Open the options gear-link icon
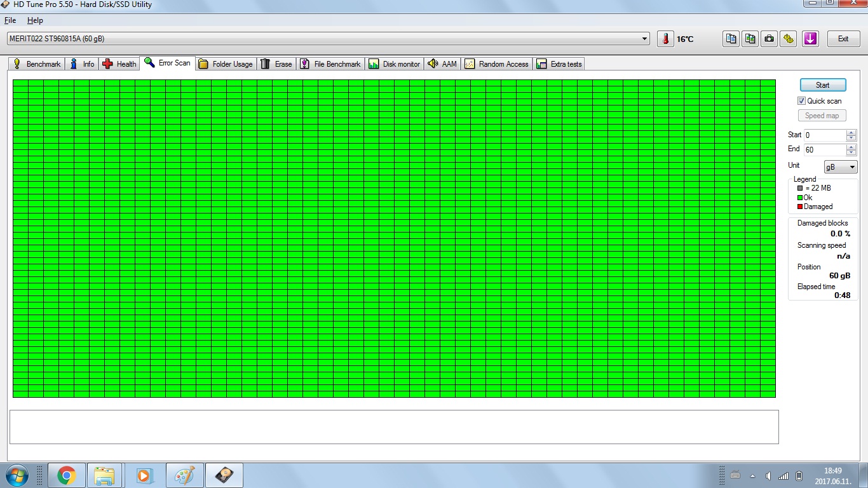 pos(789,39)
